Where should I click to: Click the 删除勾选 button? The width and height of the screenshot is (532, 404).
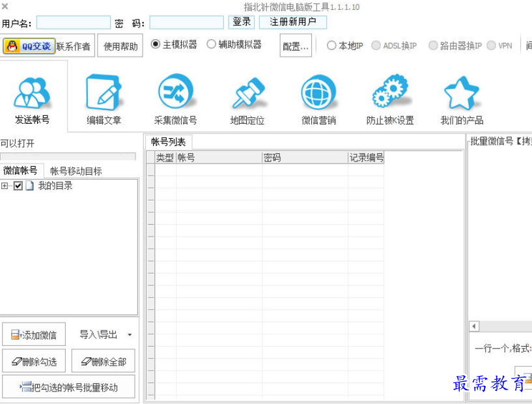[34, 361]
